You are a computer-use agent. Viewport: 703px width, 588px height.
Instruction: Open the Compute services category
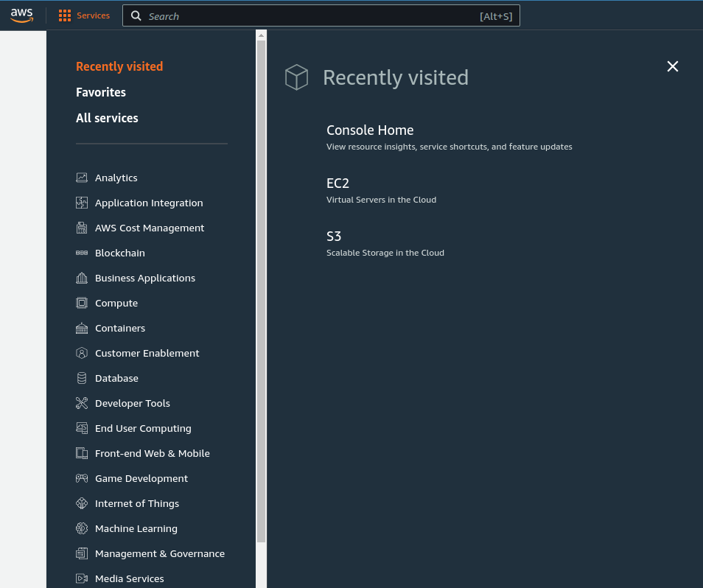pyautogui.click(x=116, y=303)
